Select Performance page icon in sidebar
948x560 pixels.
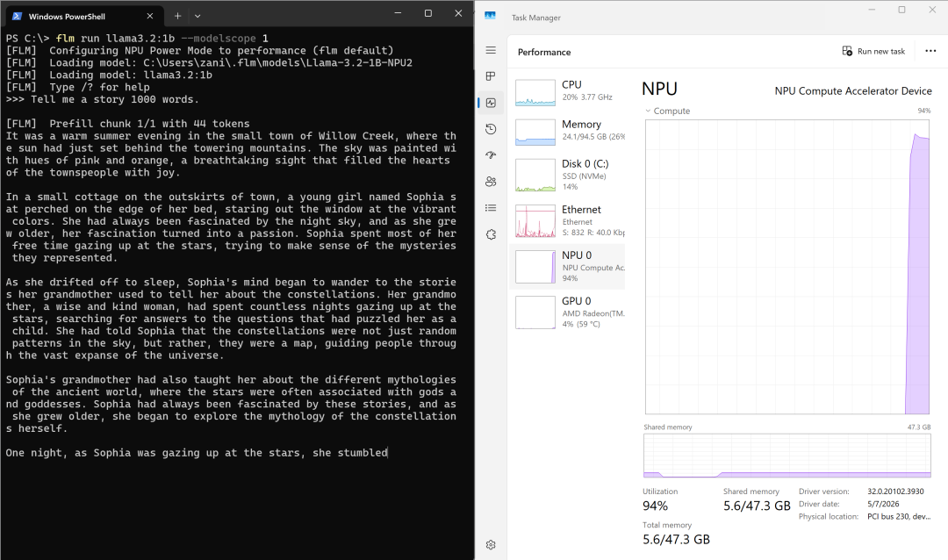(x=491, y=103)
